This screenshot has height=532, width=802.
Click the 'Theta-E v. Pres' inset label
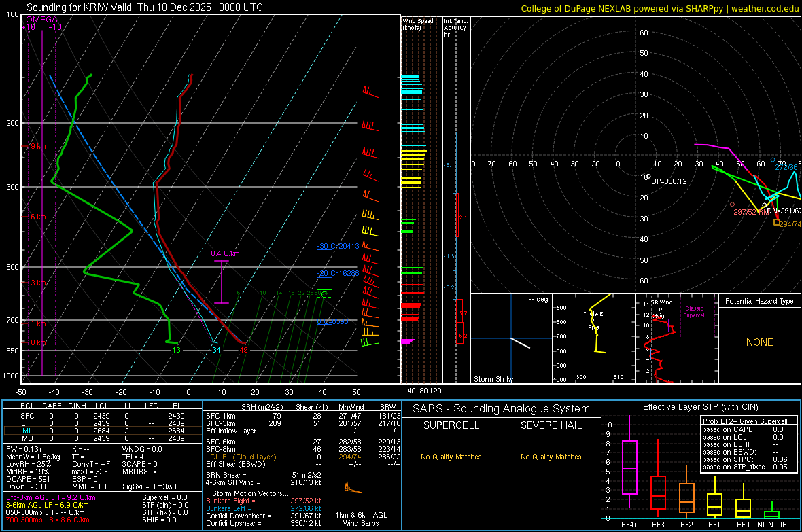click(593, 321)
